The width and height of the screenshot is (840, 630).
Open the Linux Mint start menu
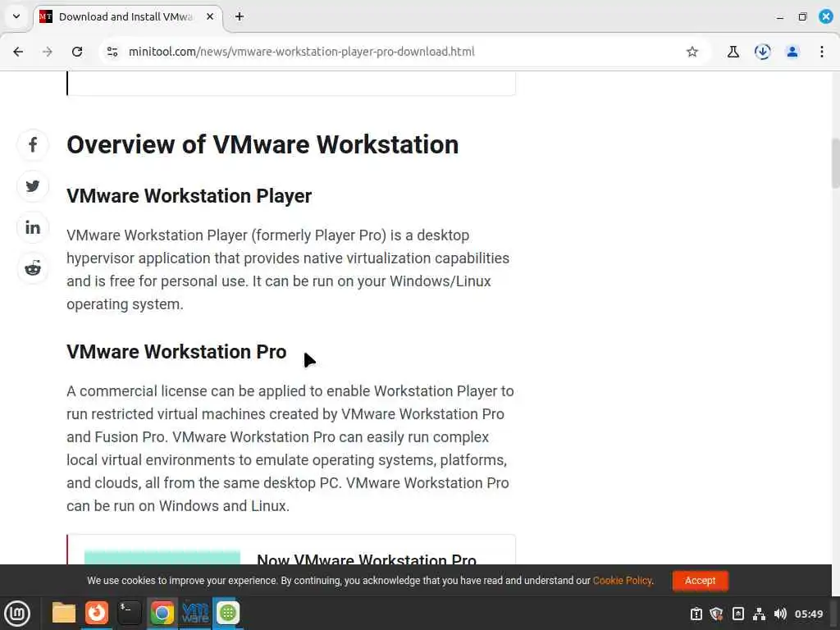click(17, 614)
